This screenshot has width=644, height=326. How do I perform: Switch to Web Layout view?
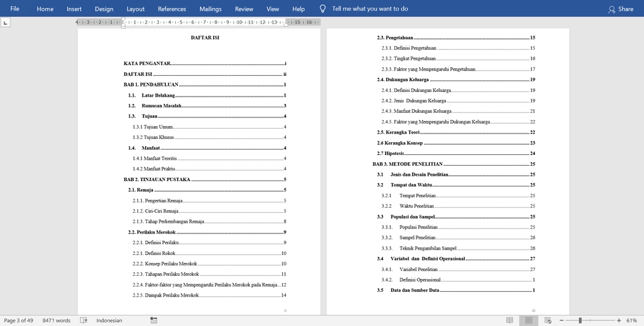pyautogui.click(x=548, y=320)
